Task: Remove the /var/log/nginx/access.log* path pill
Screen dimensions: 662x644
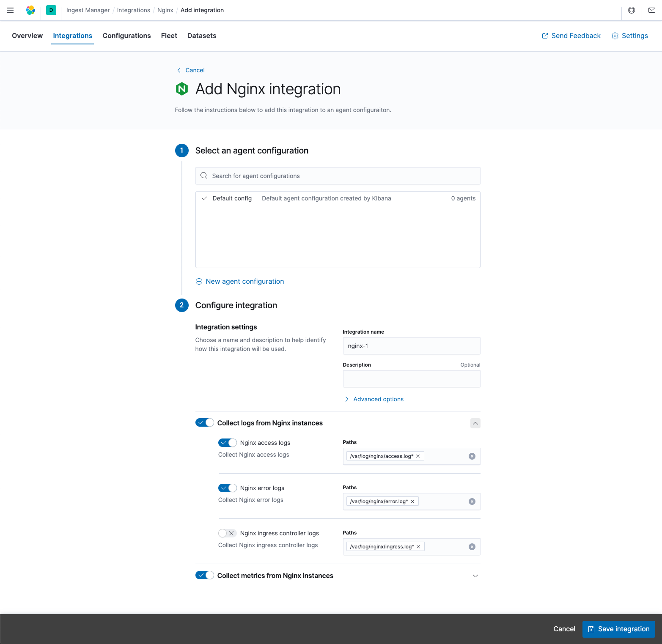Action: pyautogui.click(x=418, y=456)
